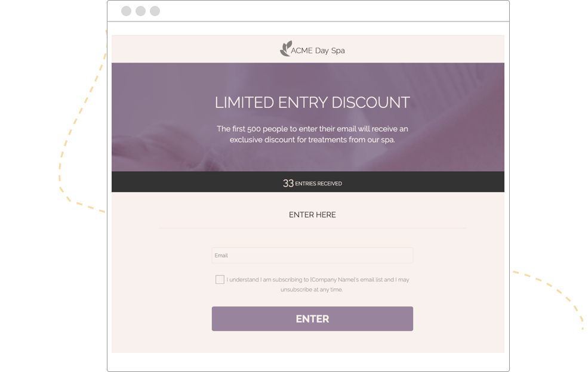The height and width of the screenshot is (372, 588).
Task: Click the middle gray window dot
Action: pyautogui.click(x=141, y=11)
